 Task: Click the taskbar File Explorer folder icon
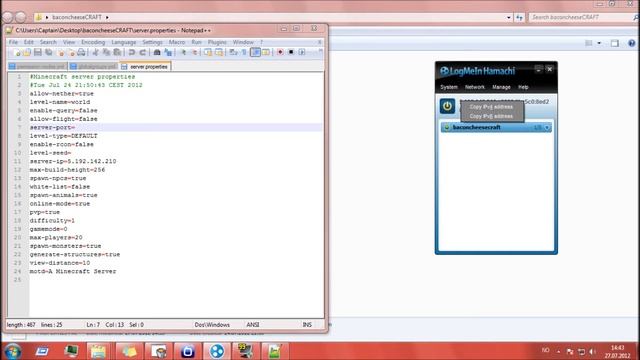point(98,351)
